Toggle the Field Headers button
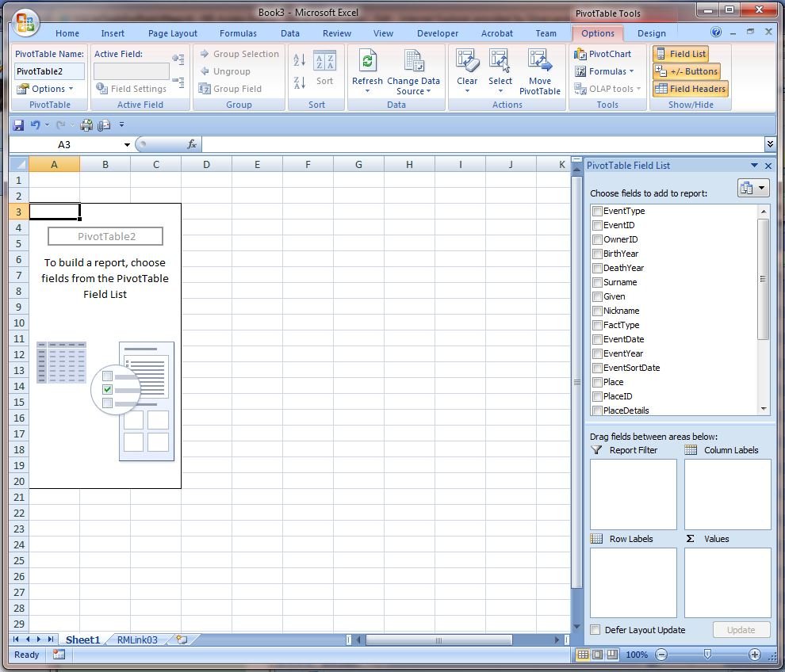 (691, 89)
